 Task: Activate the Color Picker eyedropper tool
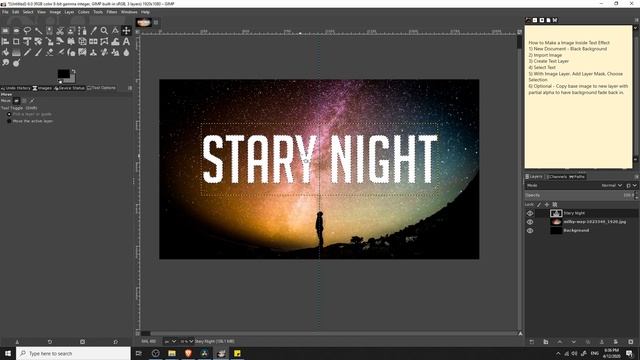(x=93, y=31)
